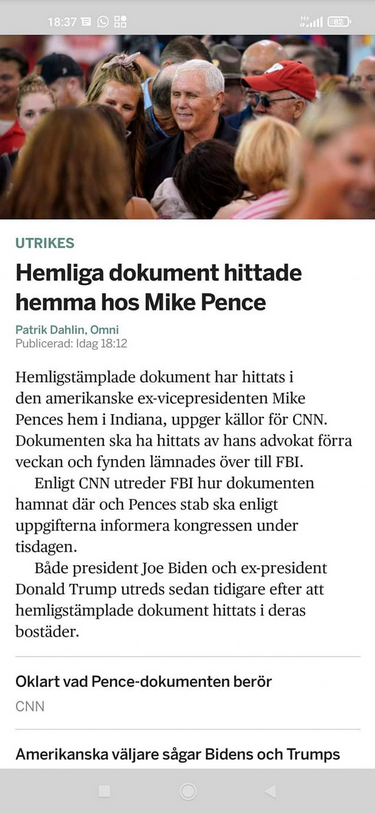This screenshot has height=813, width=375.
Task: Open story Amerikanska väljare sågar Bidens och Trumps
Action: pyautogui.click(x=178, y=754)
